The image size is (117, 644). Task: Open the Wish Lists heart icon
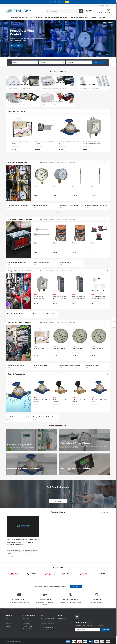[x=100, y=10]
